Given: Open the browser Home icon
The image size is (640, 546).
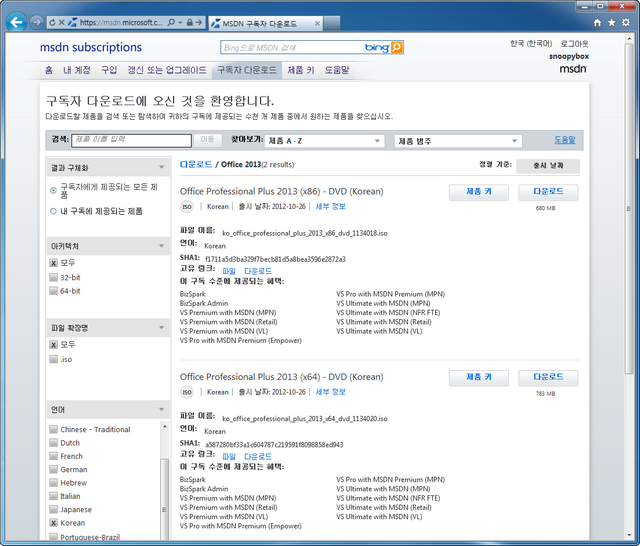Looking at the screenshot, I should (598, 22).
